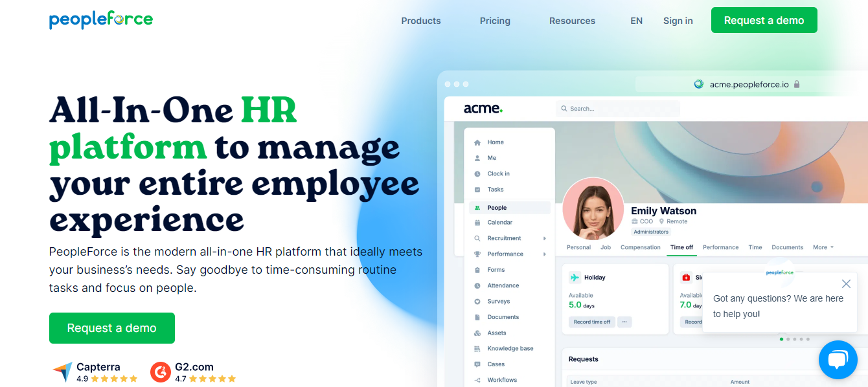Click header Request a demo button
Viewport: 868px width, 387px height.
(764, 20)
